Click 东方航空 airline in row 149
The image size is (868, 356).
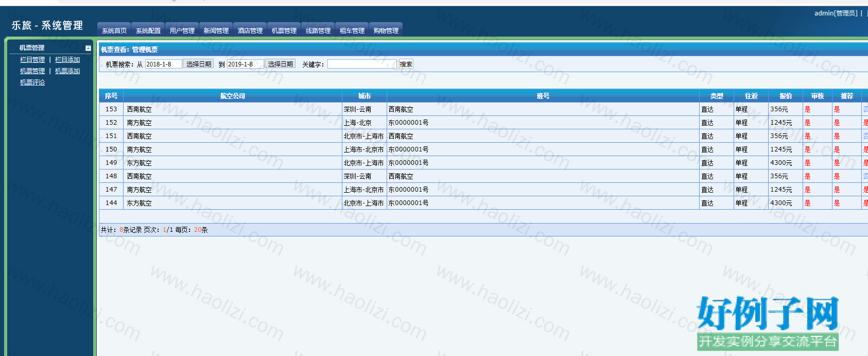tap(140, 163)
